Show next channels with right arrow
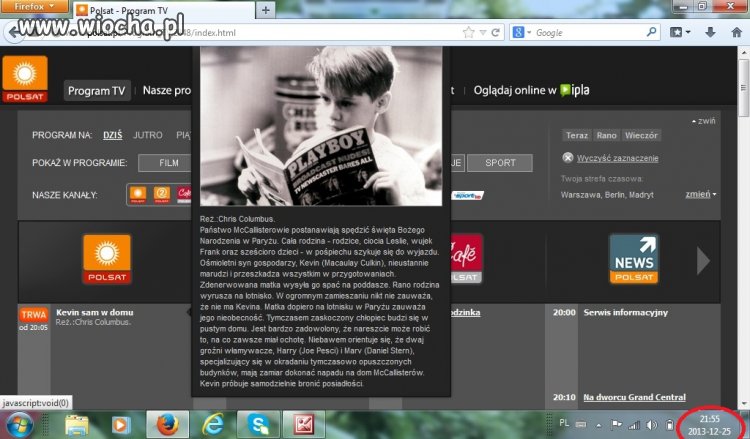 (703, 261)
